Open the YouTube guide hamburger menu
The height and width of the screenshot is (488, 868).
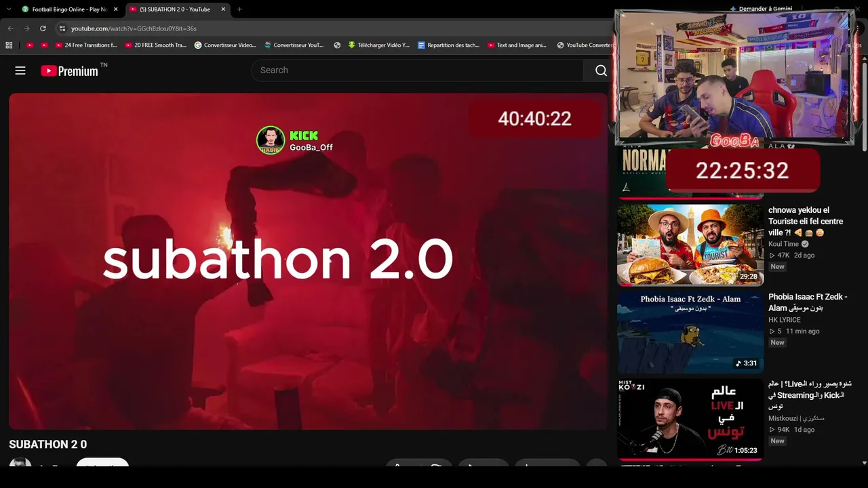pyautogui.click(x=20, y=70)
